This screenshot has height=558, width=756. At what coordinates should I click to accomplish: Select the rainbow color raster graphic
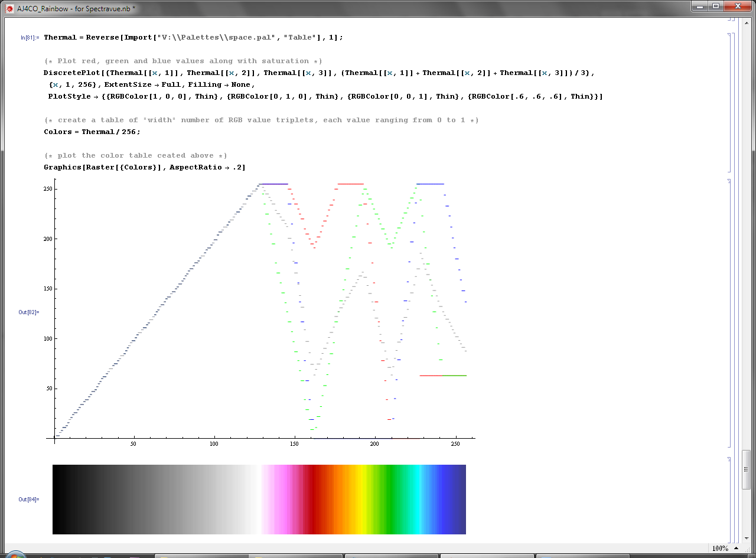pyautogui.click(x=259, y=500)
